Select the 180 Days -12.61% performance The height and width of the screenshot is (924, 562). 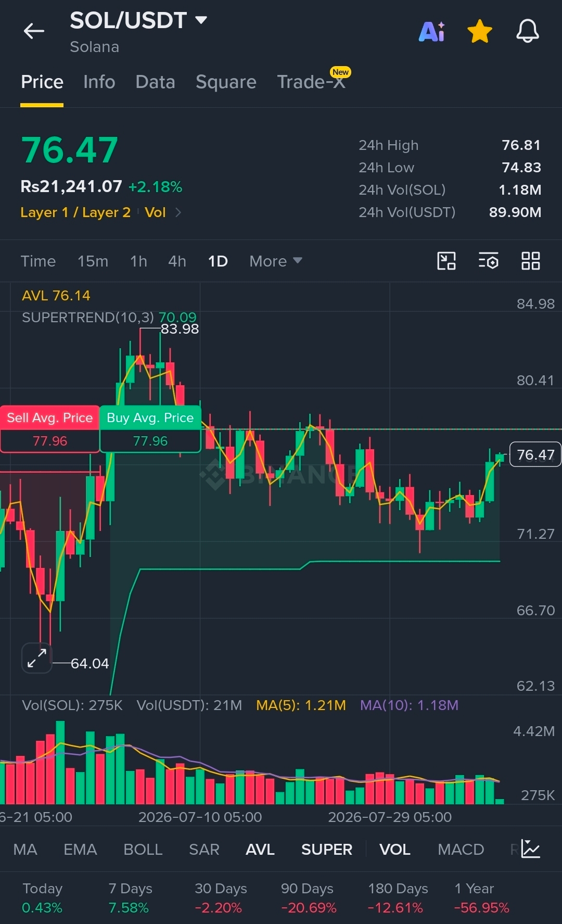tap(398, 898)
